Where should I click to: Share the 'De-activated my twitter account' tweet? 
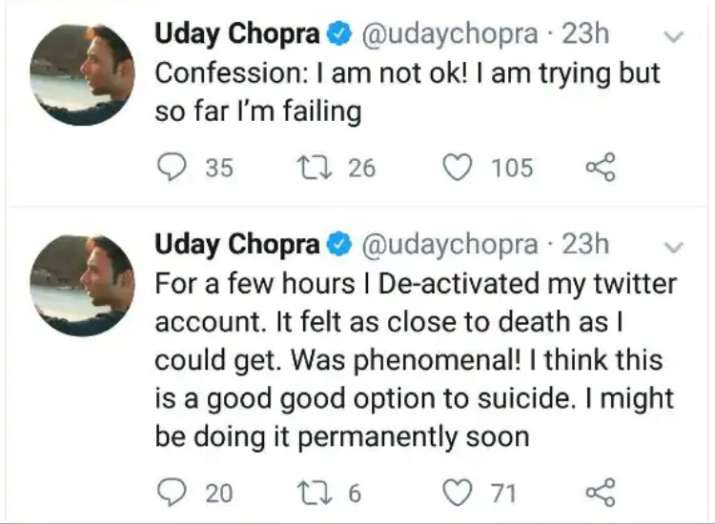(x=599, y=490)
